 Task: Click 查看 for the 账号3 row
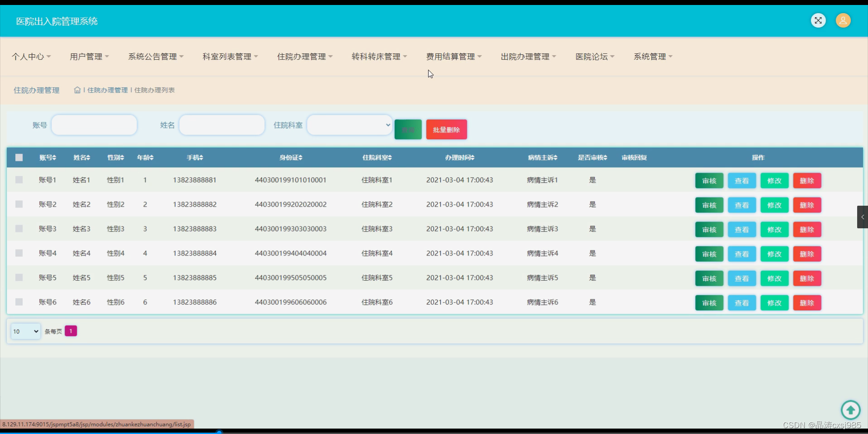[742, 230]
